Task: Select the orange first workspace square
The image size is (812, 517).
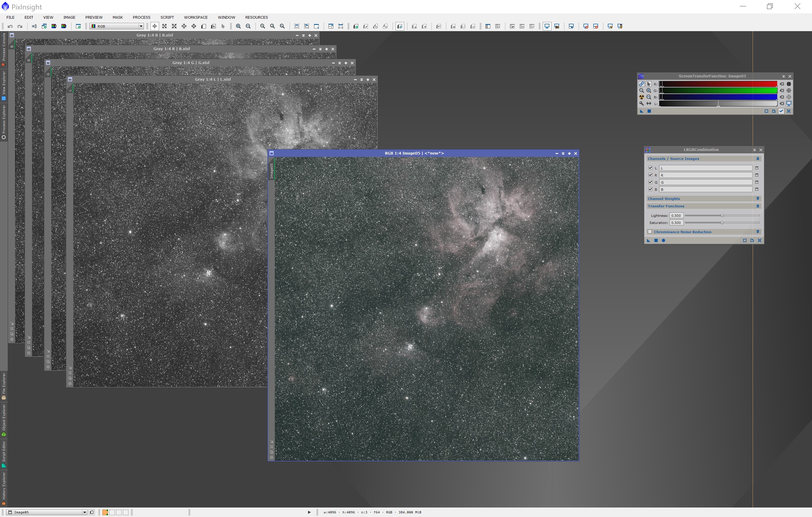Action: [105, 512]
